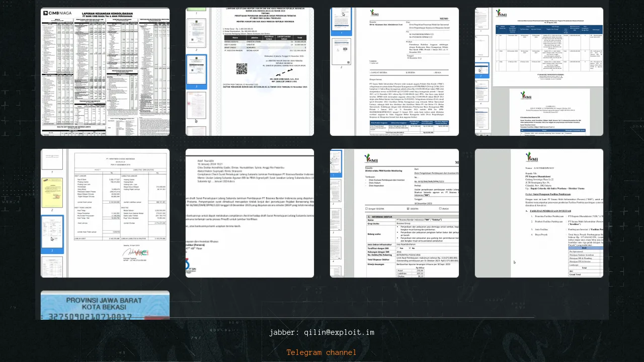The image size is (644, 362).
Task: Open the SMI financing facility letter thumbnail
Action: (539, 213)
